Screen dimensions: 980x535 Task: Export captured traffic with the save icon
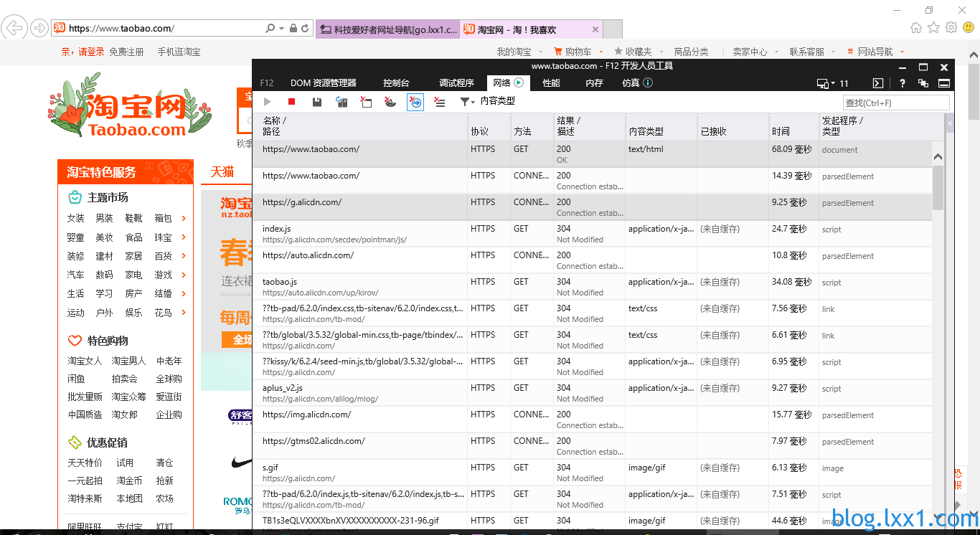316,102
